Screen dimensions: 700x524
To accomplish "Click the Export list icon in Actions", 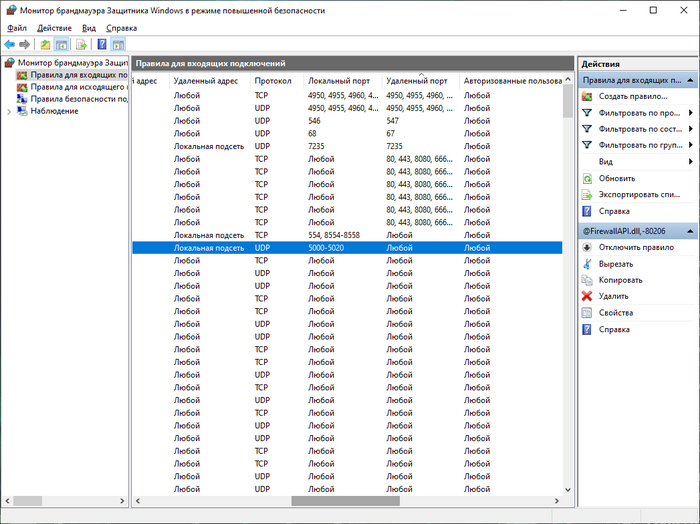I will tap(587, 195).
